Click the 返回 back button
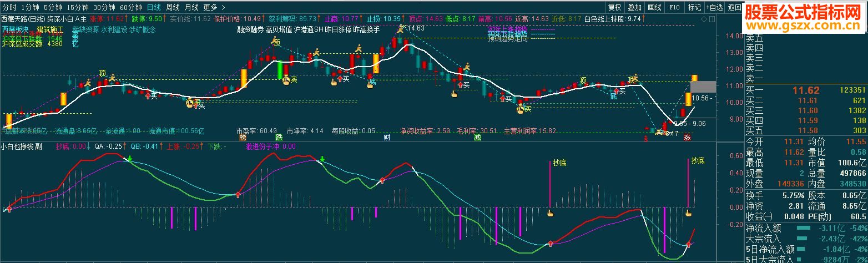This screenshot has height=263, width=868. coord(734,7)
